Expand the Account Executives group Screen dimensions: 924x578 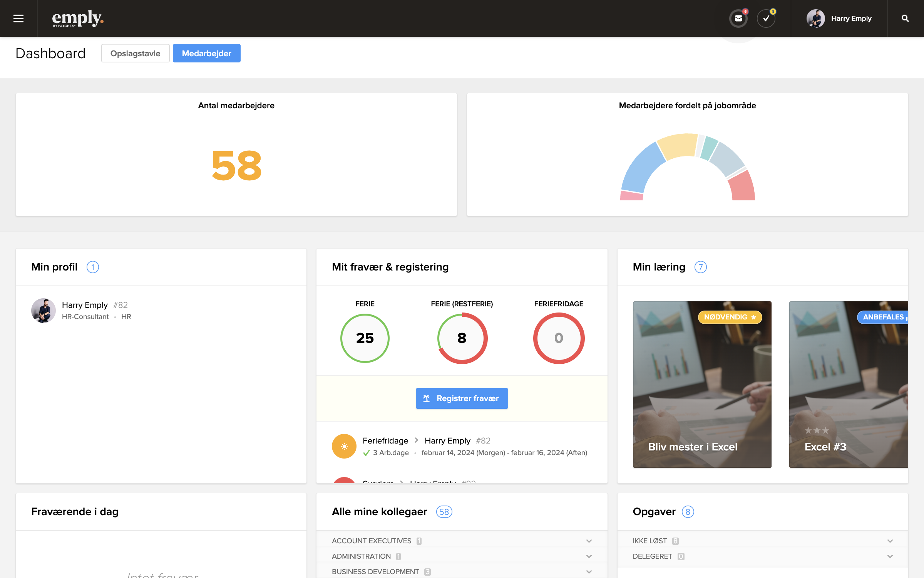[589, 541]
